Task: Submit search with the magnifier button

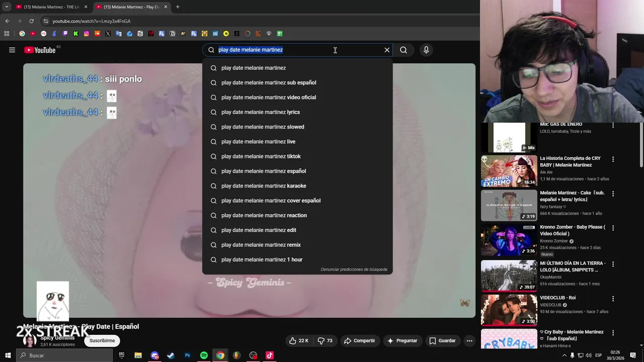Action: click(404, 50)
